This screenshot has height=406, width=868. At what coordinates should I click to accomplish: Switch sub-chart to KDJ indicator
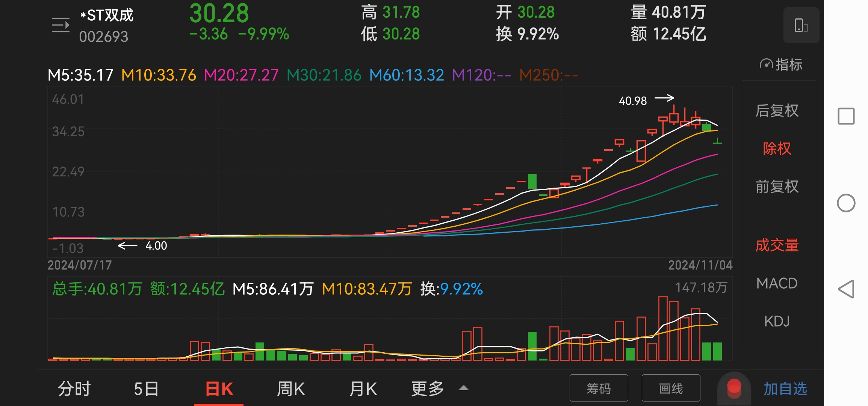pos(777,321)
